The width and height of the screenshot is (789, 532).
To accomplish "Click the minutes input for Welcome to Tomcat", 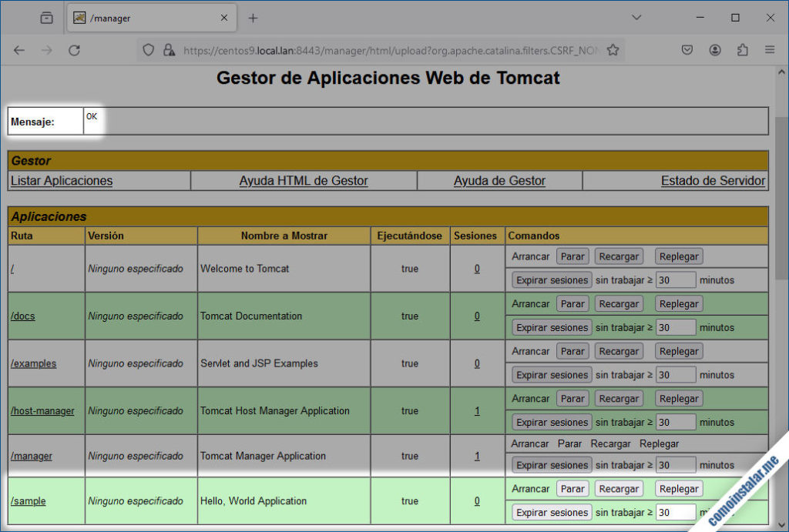I will point(676,279).
